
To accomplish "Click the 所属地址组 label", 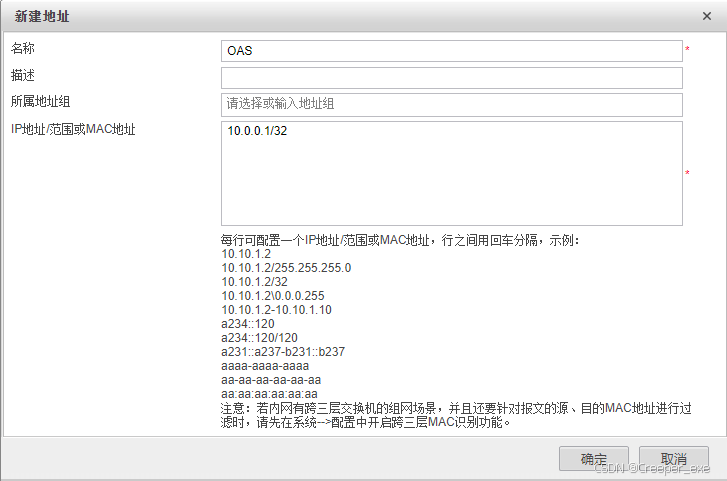I will pos(40,102).
